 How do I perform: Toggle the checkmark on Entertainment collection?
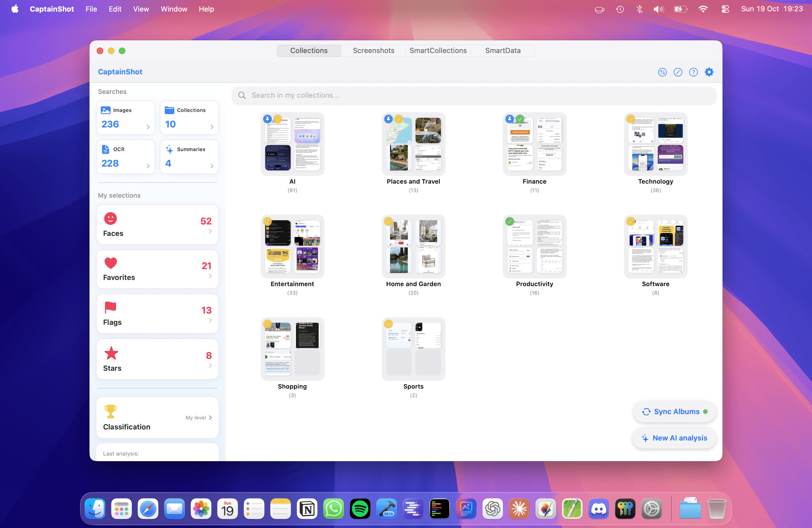point(267,221)
